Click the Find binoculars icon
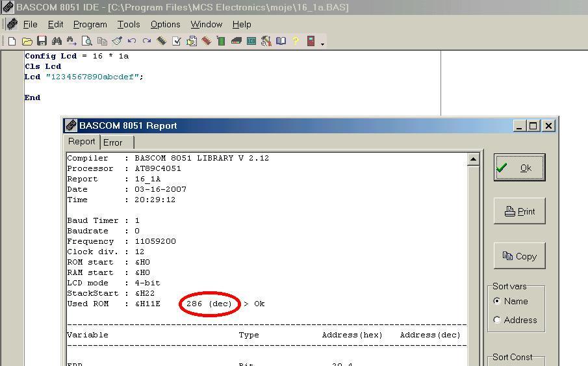Image resolution: width=588 pixels, height=366 pixels. [57, 41]
